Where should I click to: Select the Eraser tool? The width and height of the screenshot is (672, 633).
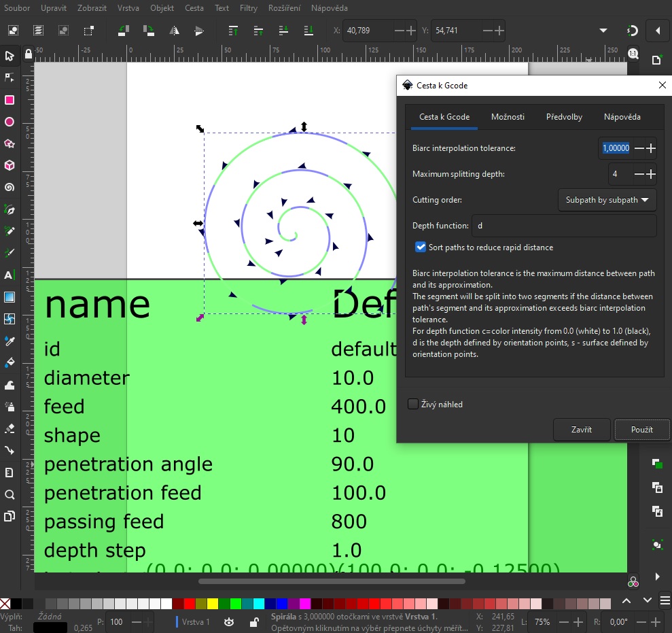tap(10, 428)
